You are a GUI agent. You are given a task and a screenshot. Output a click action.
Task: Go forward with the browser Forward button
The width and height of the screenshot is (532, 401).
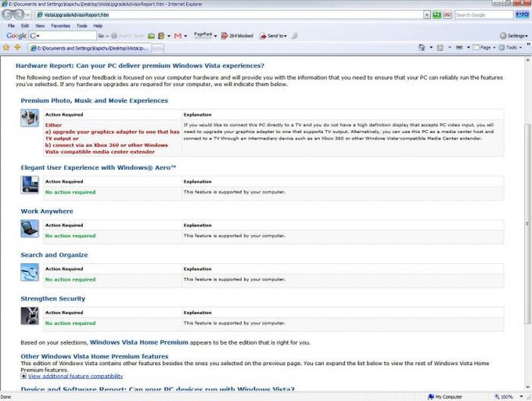pos(19,15)
